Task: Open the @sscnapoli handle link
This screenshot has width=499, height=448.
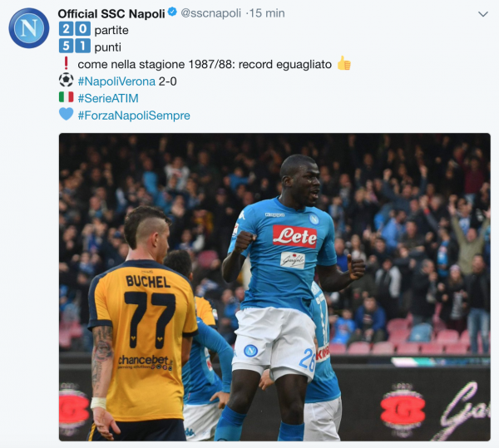Action: tap(211, 13)
